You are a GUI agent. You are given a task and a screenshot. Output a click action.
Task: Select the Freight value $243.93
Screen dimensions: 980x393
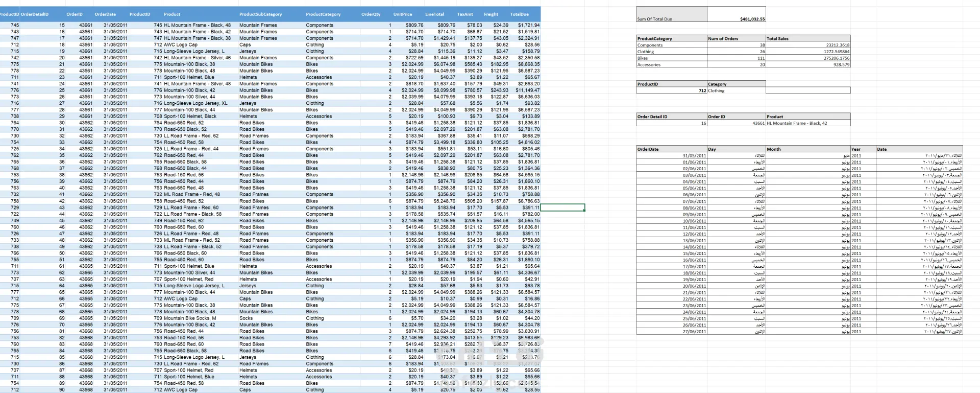[x=499, y=90]
